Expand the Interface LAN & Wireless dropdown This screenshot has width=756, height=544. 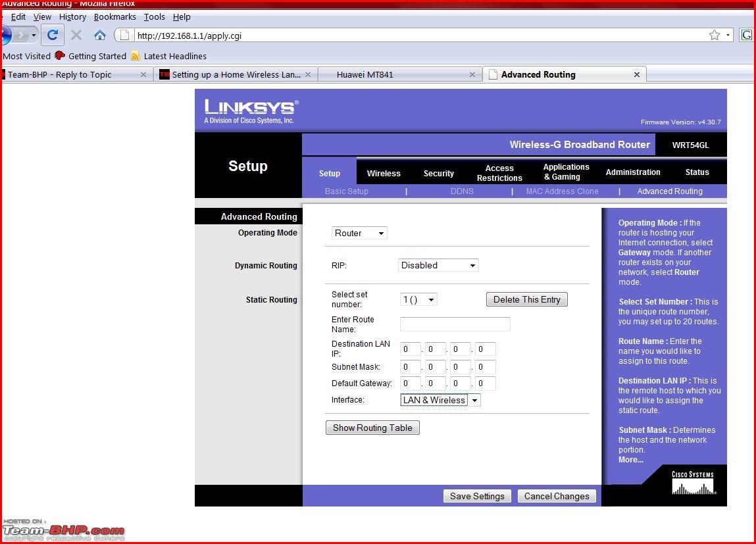tap(440, 400)
